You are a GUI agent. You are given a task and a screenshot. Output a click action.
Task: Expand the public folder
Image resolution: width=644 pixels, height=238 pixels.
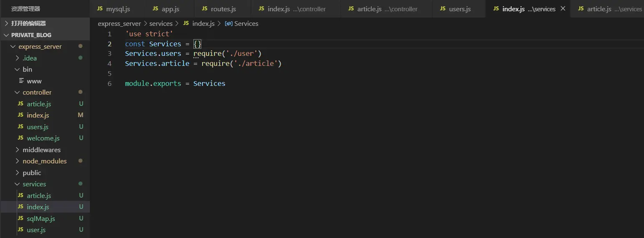(x=45, y=173)
